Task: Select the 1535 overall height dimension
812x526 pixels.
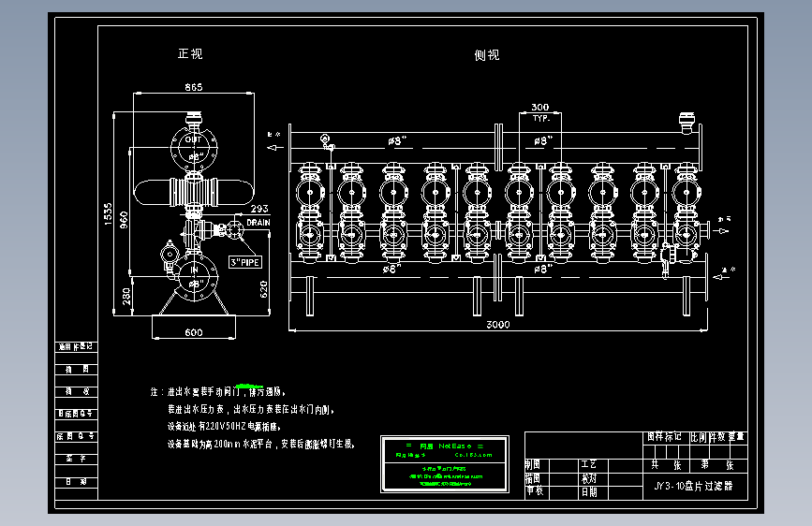Action: [x=109, y=213]
